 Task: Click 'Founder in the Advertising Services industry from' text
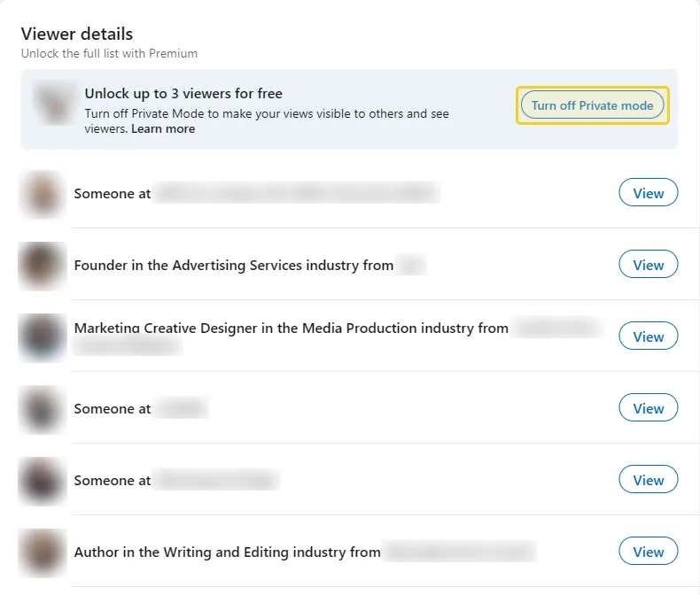[234, 266]
